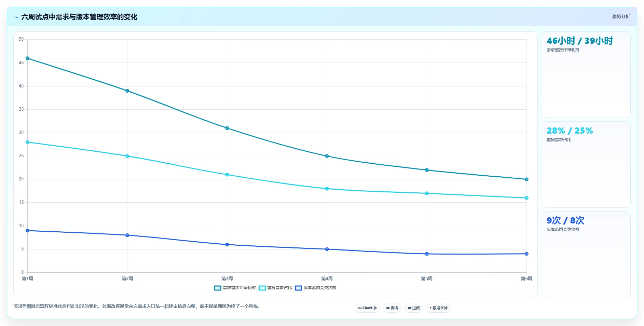Toggle the 版本范围变更次数 legend item
The image size is (644, 326).
pyautogui.click(x=316, y=288)
